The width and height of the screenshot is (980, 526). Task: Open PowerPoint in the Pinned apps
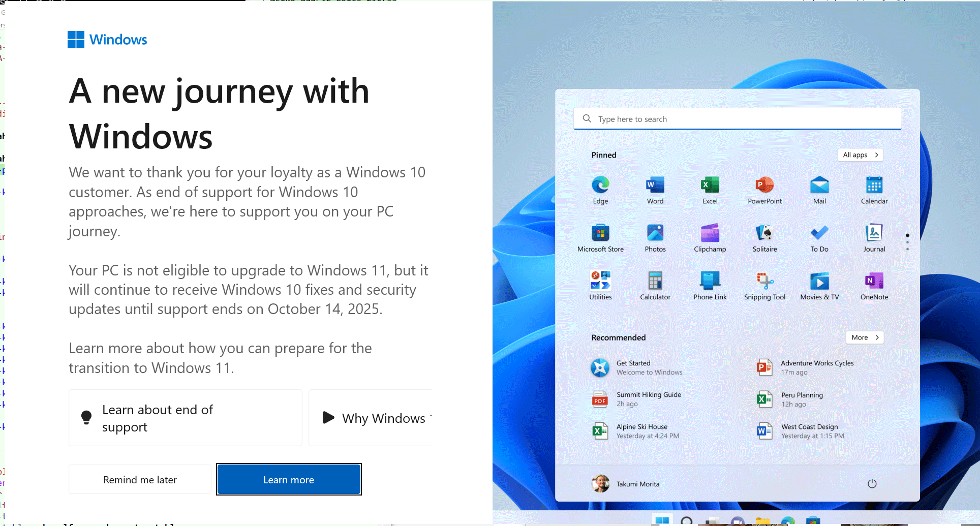pos(764,185)
